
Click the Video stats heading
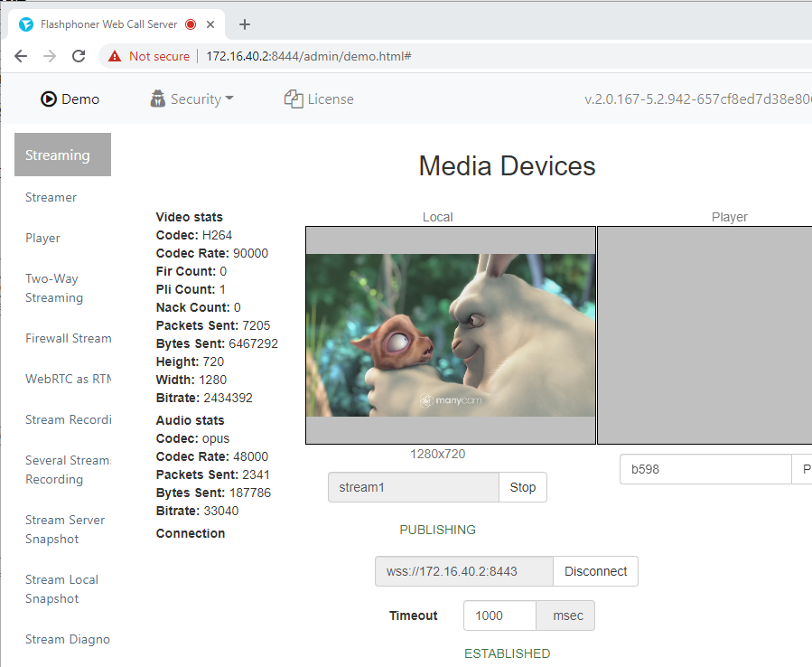(x=189, y=217)
